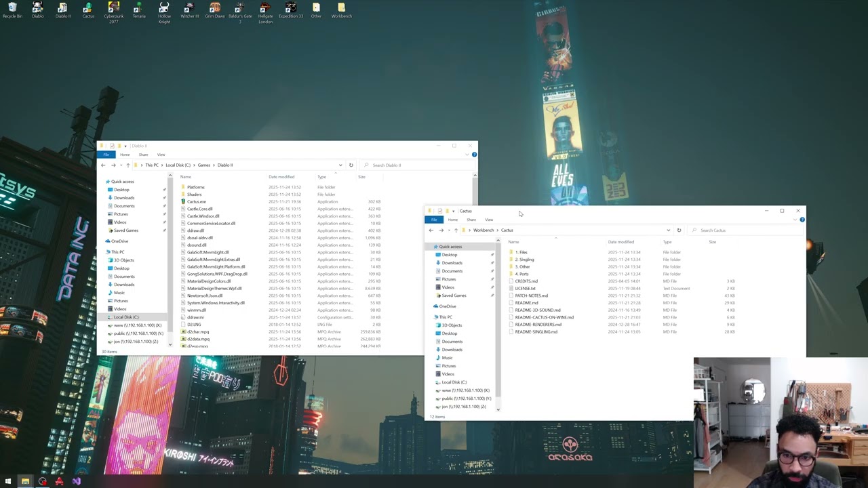Image resolution: width=868 pixels, height=488 pixels.
Task: Expand the ribbon in the Cactus window
Action: click(x=795, y=220)
